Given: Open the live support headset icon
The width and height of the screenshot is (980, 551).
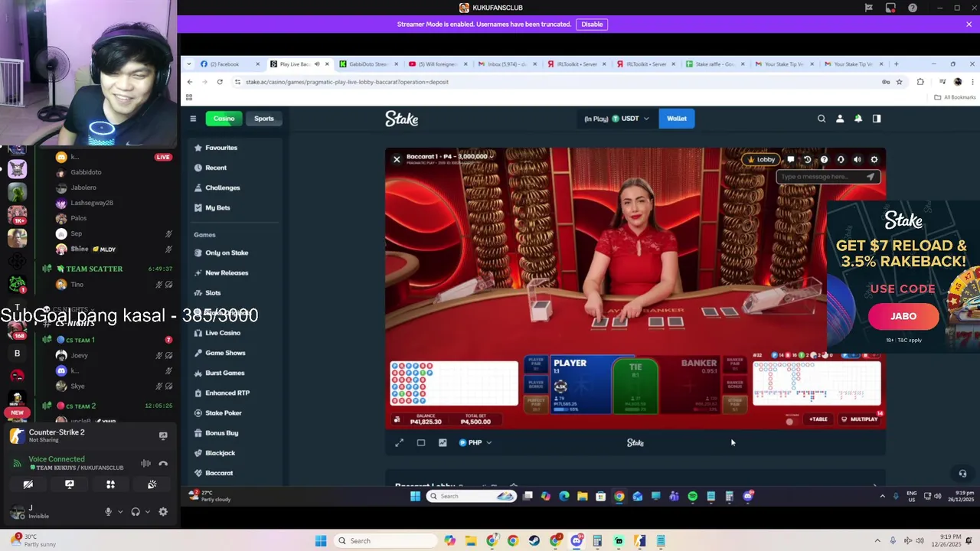Looking at the screenshot, I should coord(841,159).
